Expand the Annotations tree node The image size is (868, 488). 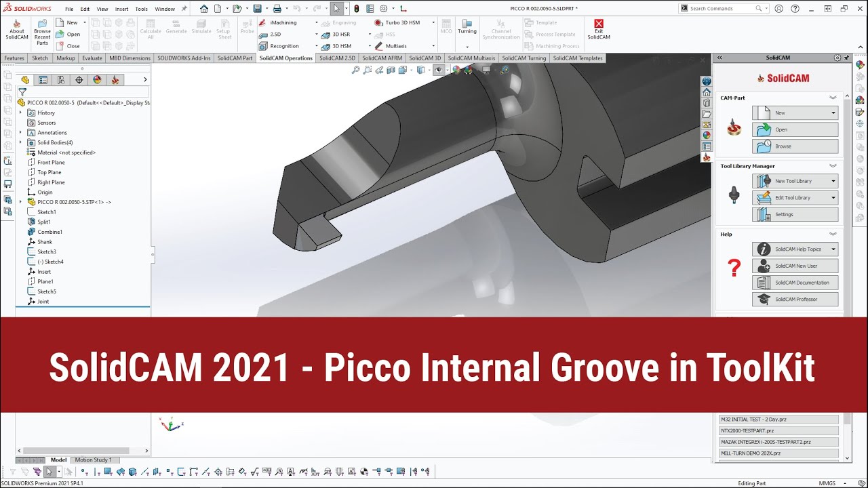[20, 133]
